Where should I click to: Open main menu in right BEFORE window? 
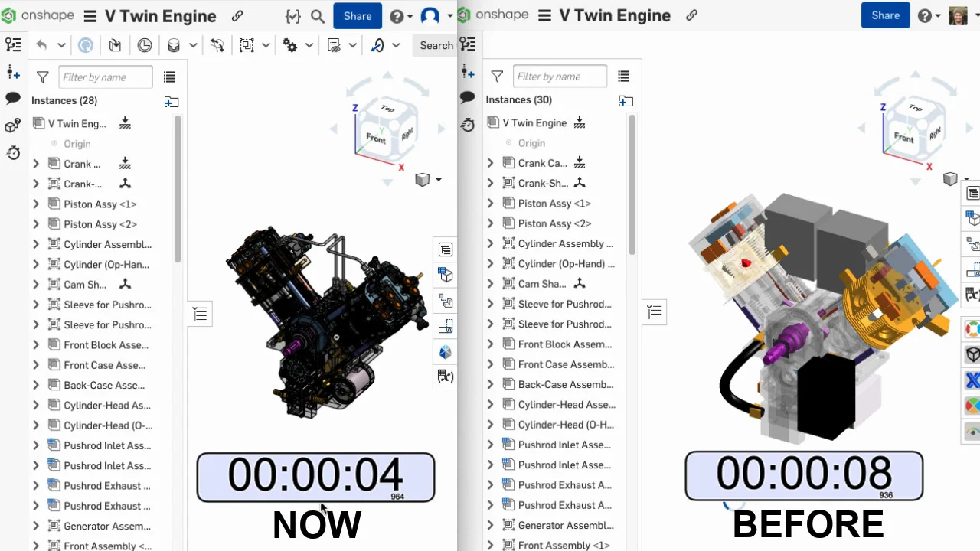coord(544,15)
